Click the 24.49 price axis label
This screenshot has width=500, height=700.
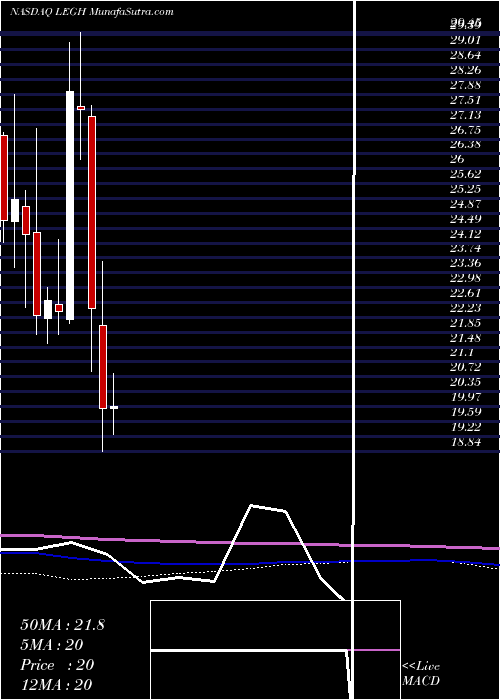[x=465, y=219]
